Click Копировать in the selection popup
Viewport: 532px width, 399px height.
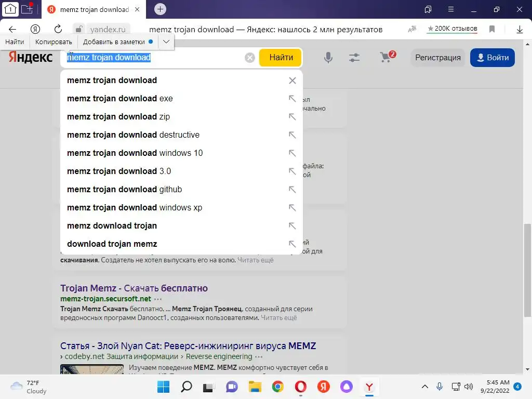[x=54, y=42]
